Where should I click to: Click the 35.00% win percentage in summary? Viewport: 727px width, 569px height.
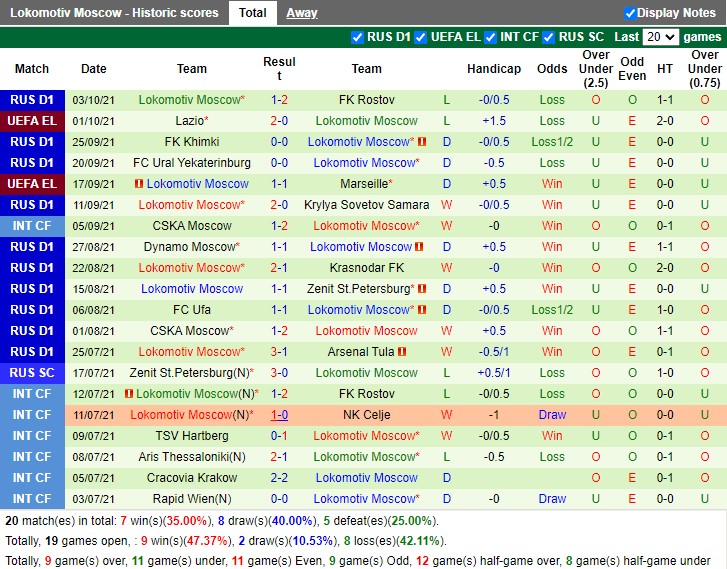coord(186,521)
